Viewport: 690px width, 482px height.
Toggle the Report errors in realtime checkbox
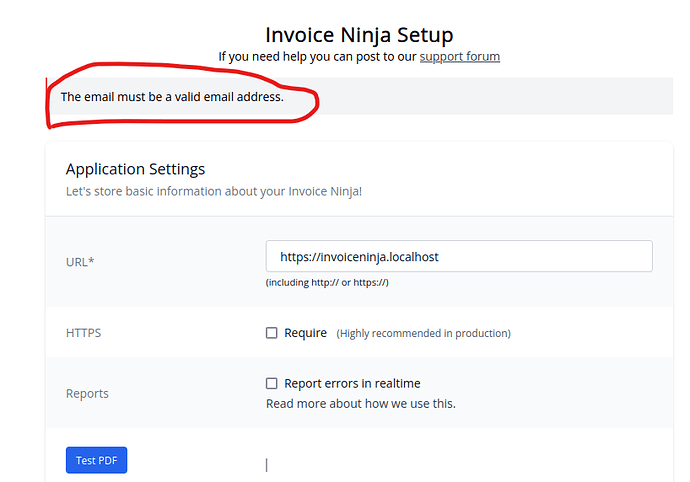pos(272,383)
